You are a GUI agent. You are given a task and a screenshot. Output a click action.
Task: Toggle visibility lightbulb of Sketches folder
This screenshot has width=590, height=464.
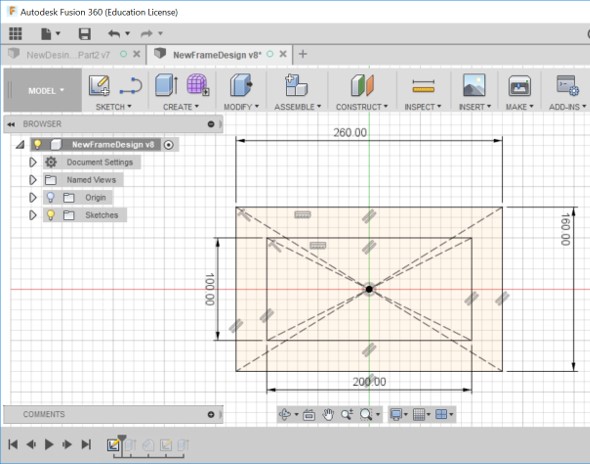coord(50,215)
